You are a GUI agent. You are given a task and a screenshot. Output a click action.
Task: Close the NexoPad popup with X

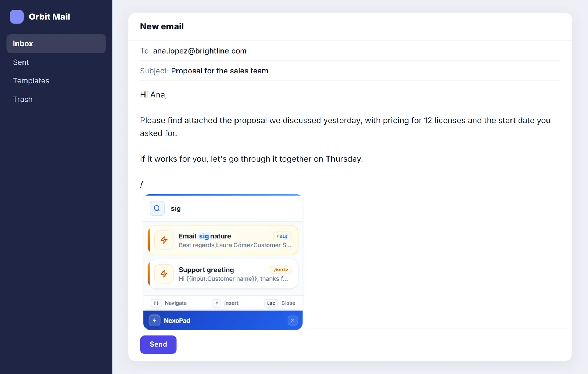click(x=293, y=320)
